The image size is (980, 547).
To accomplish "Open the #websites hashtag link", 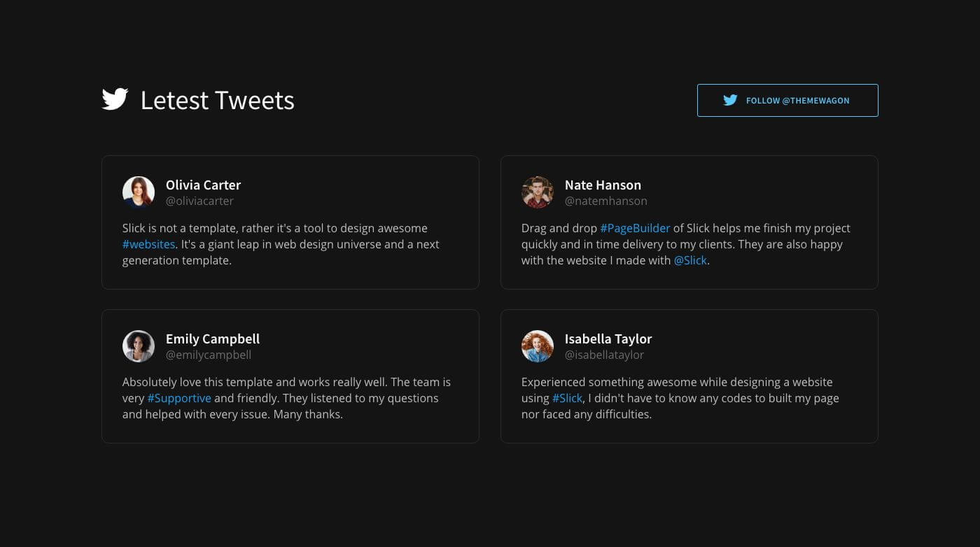I will pos(148,244).
